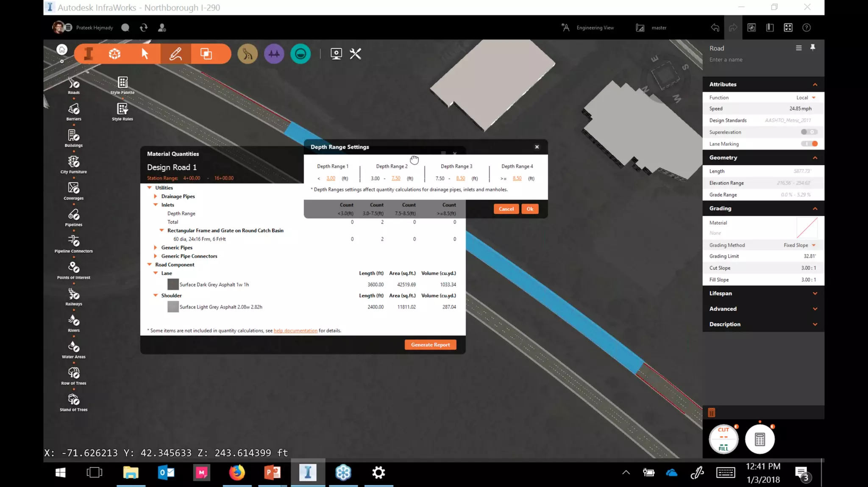
Task: Select the Water Areas tool
Action: 74,350
